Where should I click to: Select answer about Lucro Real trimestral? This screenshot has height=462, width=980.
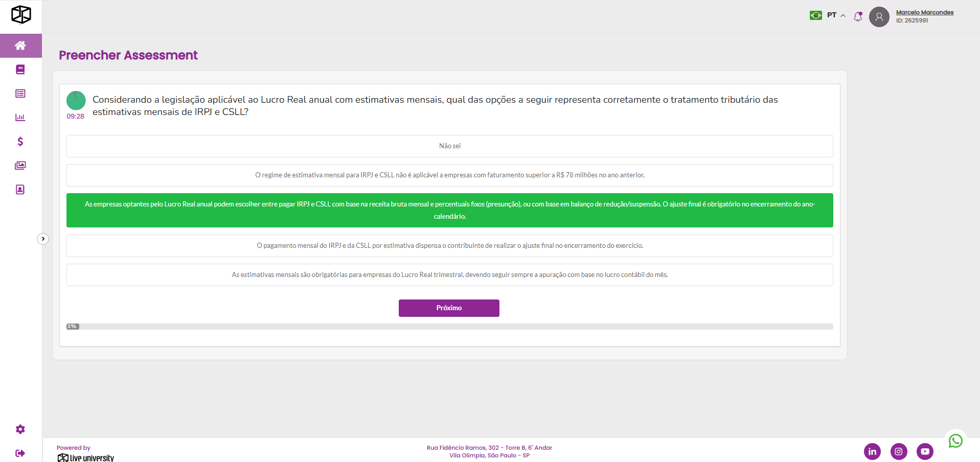tap(449, 275)
